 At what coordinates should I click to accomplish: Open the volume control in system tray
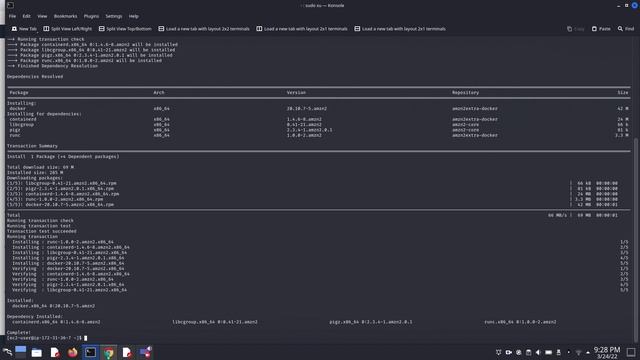click(538, 352)
